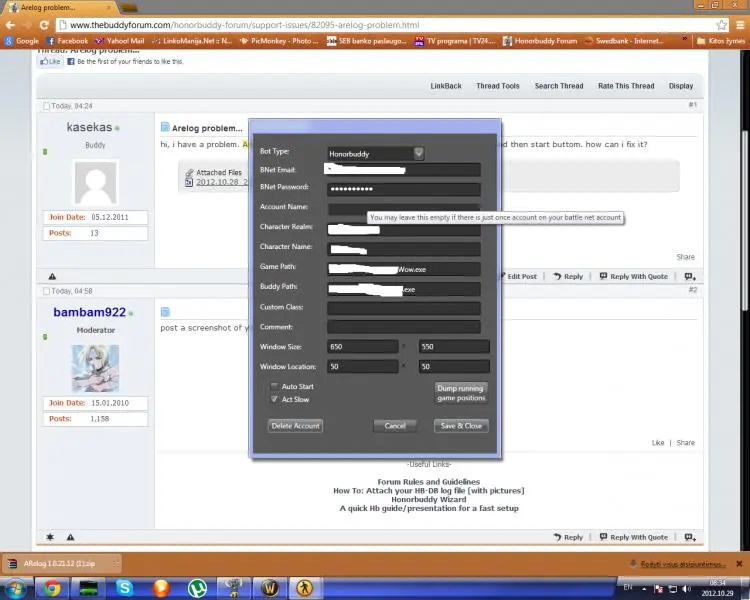Click Custom Class field
Viewport: 750px width, 600px height.
[404, 308]
